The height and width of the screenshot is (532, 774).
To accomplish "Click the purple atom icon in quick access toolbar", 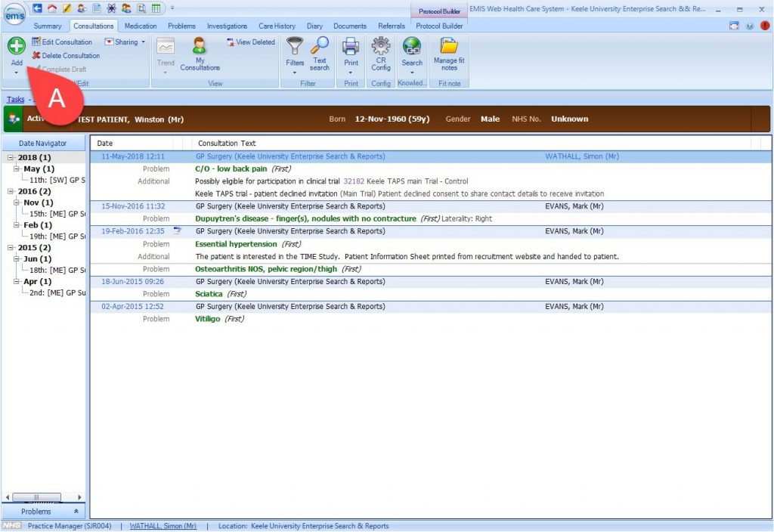I will click(x=112, y=8).
